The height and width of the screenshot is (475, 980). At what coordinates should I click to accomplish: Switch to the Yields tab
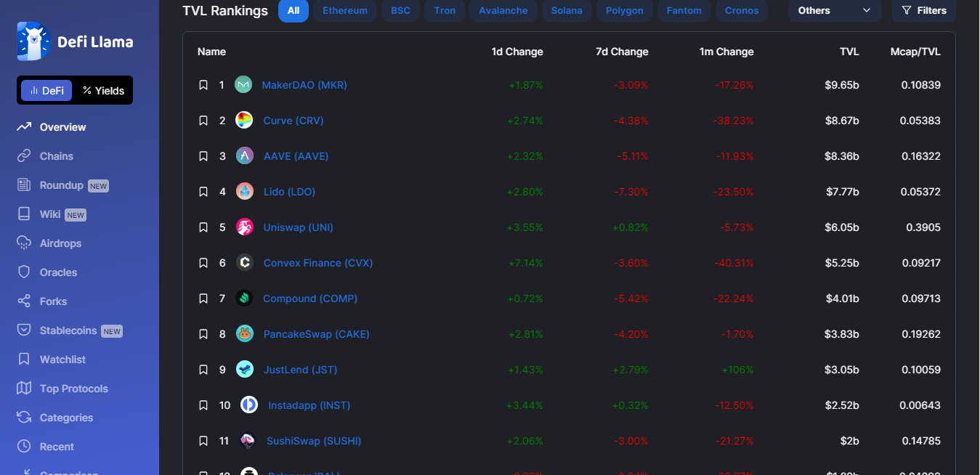(104, 91)
